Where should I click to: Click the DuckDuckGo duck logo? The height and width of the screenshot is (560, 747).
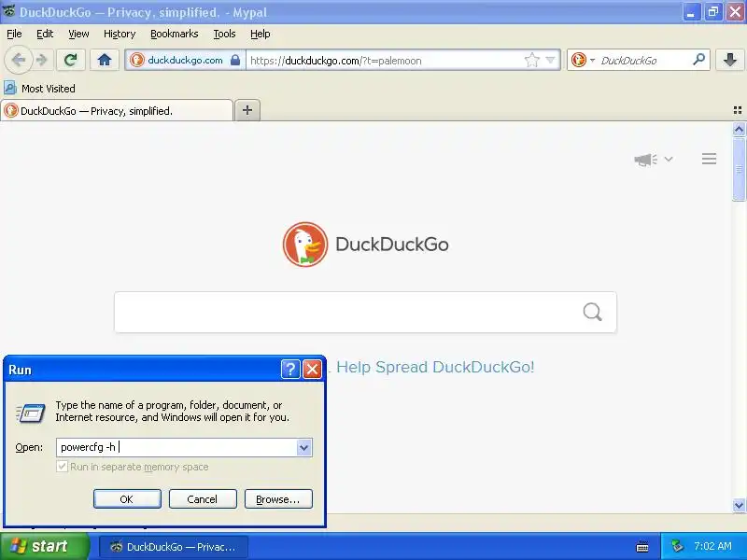305,245
